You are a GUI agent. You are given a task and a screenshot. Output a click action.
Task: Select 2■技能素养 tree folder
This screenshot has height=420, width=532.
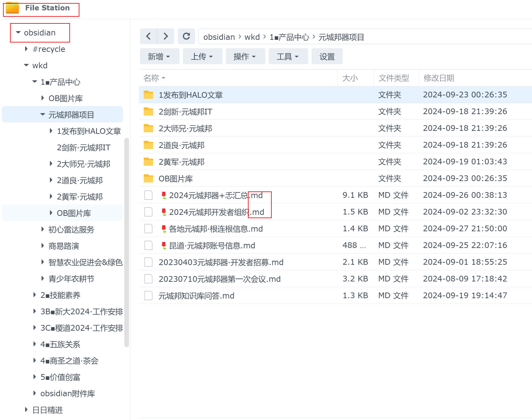pyautogui.click(x=60, y=295)
